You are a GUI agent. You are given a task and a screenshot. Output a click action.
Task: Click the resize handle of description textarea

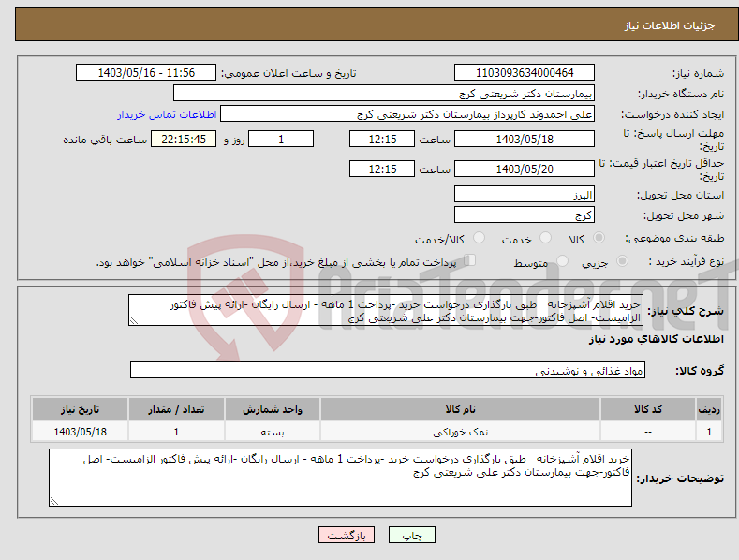tap(134, 320)
